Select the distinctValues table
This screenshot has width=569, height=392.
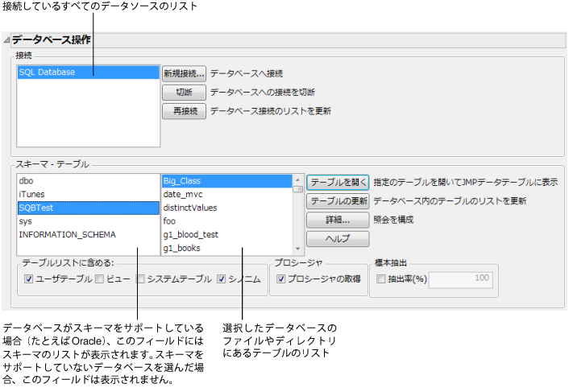pyautogui.click(x=226, y=208)
